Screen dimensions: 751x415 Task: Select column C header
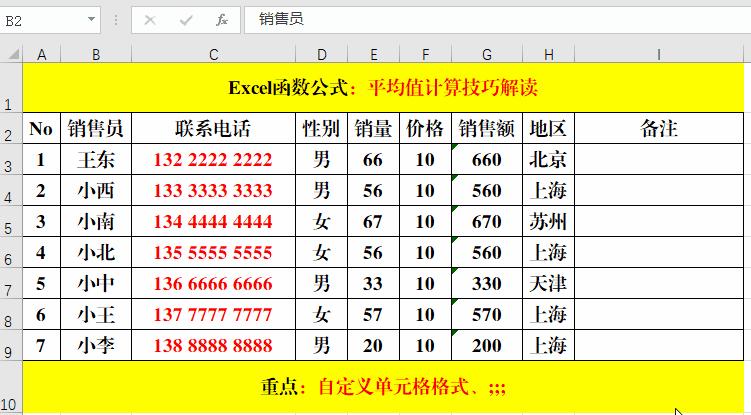tap(214, 55)
